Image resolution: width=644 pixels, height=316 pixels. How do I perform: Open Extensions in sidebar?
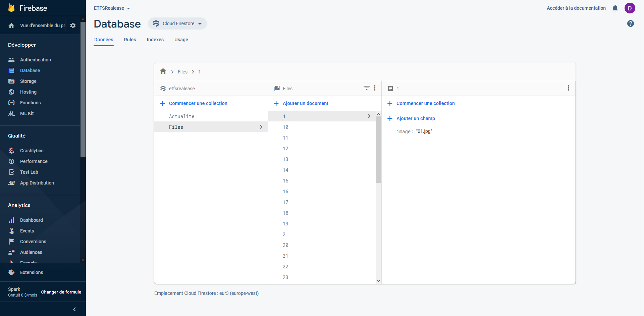click(x=32, y=272)
